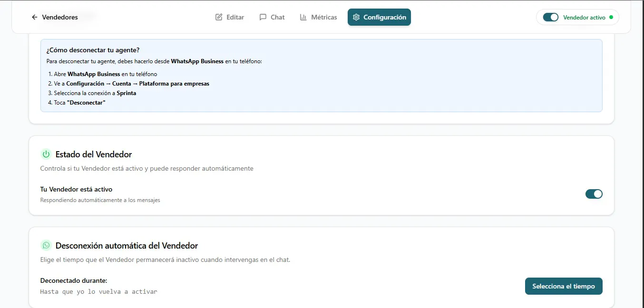Click the Elige el tiempo description text

pyautogui.click(x=165, y=260)
